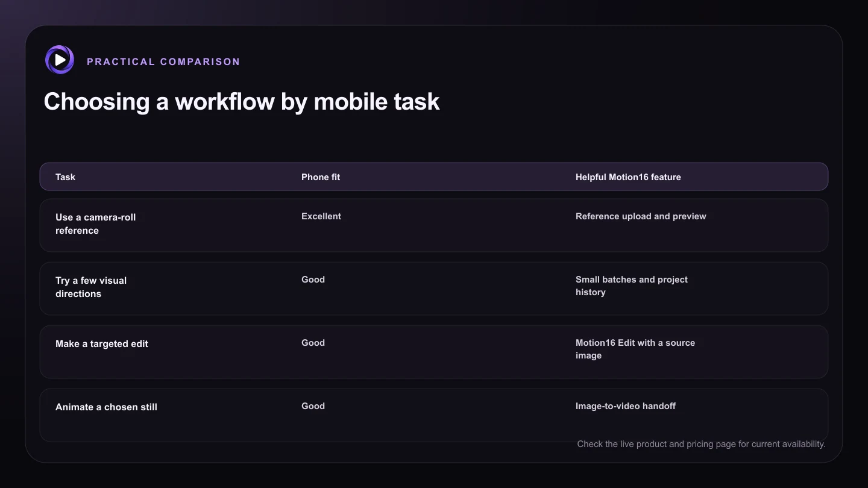
Task: Click the 'Phone fit' column header
Action: coord(321,177)
